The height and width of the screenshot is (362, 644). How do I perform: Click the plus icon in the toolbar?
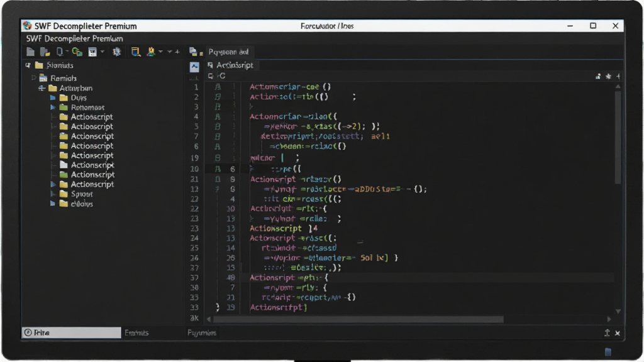click(177, 52)
